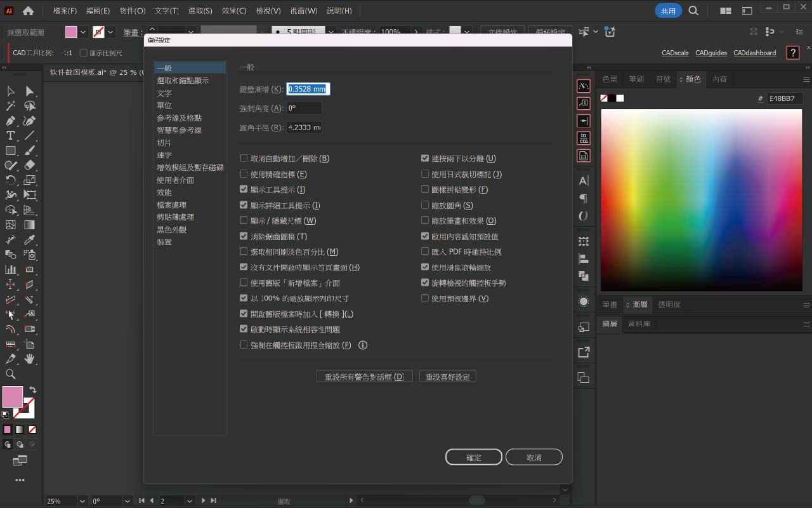Image resolution: width=812 pixels, height=508 pixels.
Task: Expand the rotation angle dropdown in status bar
Action: 127,501
